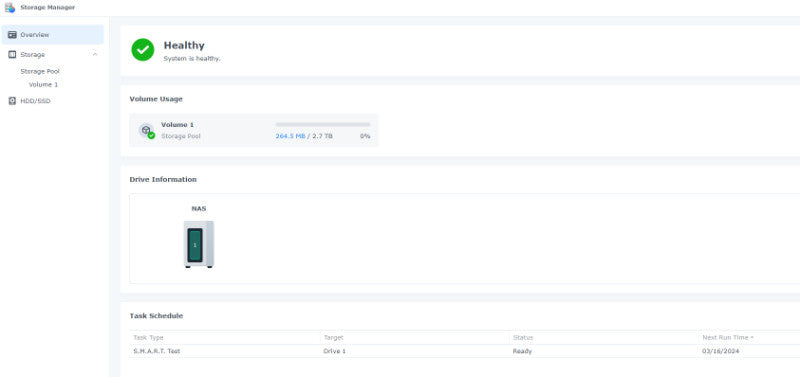This screenshot has height=377, width=800.
Task: Sort by Next Run Time column
Action: coord(728,338)
